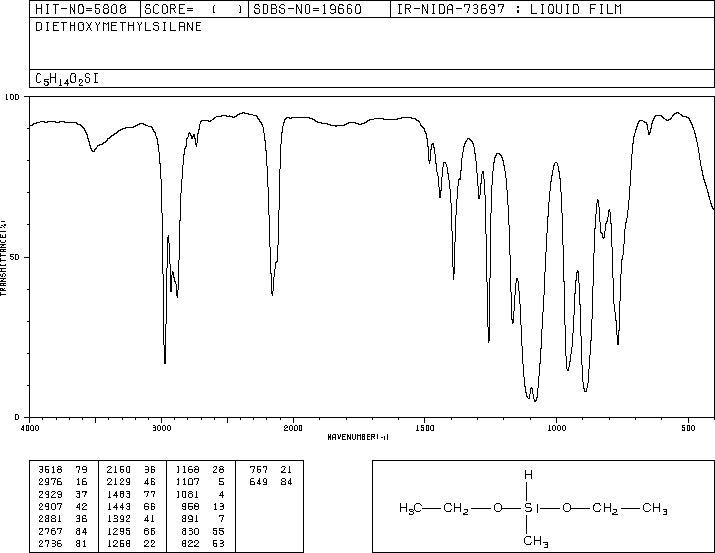Click the oxygen atom left of Si
This screenshot has width=715, height=553.
497,507
